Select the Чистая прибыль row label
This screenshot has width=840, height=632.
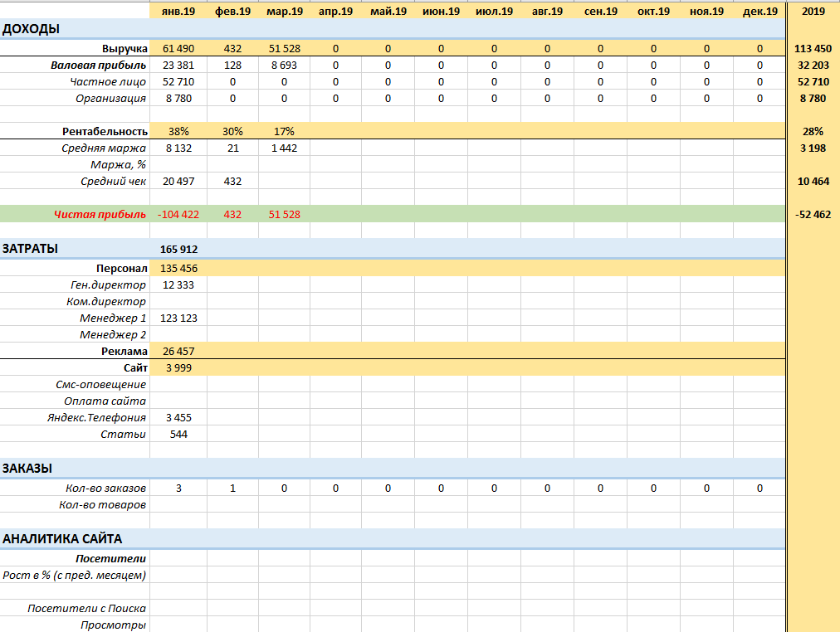coord(100,215)
